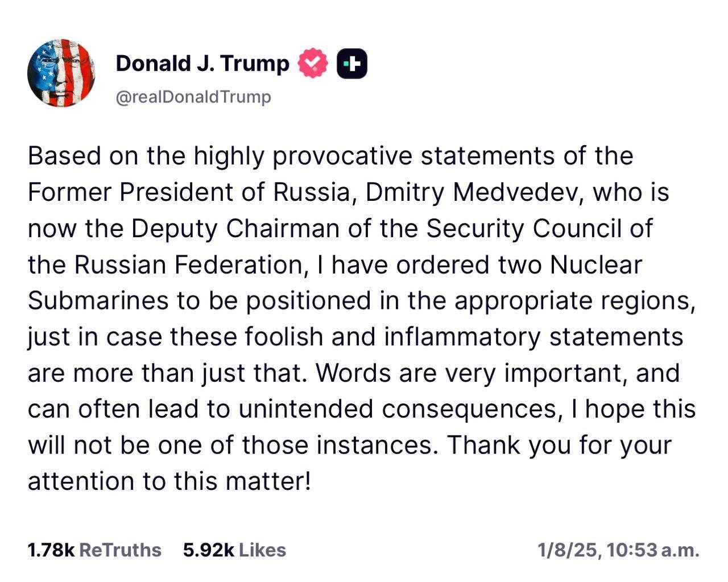Click the red verified checkmark badge

pos(313,63)
